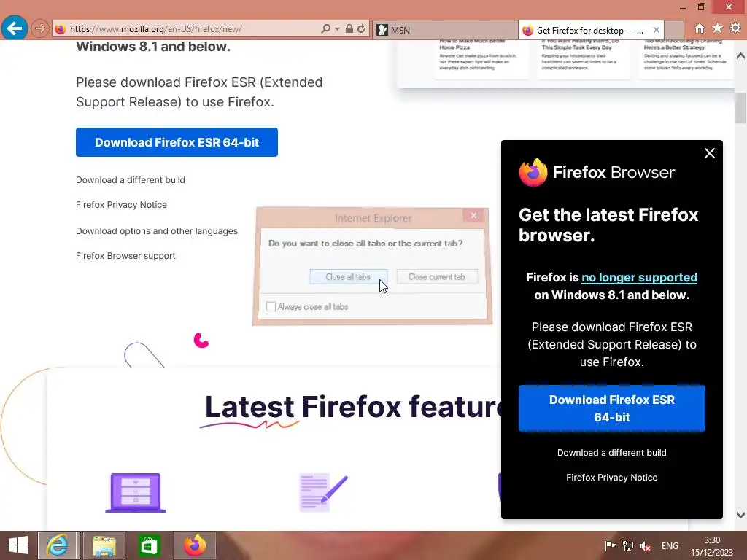Click Close all tabs button
The height and width of the screenshot is (560, 747).
click(348, 276)
